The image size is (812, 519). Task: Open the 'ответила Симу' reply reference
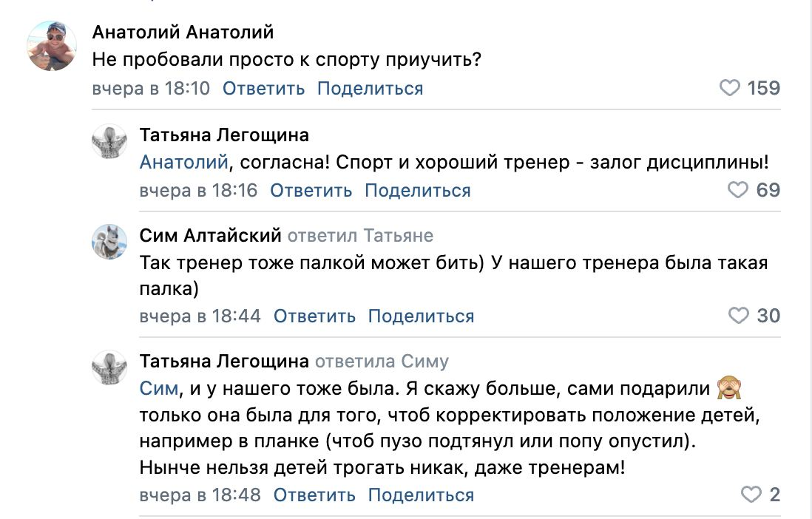[x=382, y=361]
